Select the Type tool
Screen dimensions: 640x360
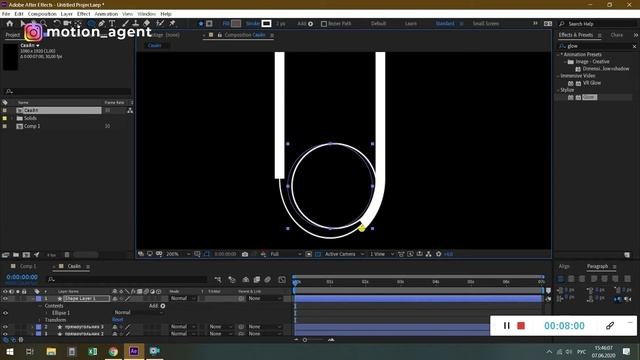pos(112,24)
